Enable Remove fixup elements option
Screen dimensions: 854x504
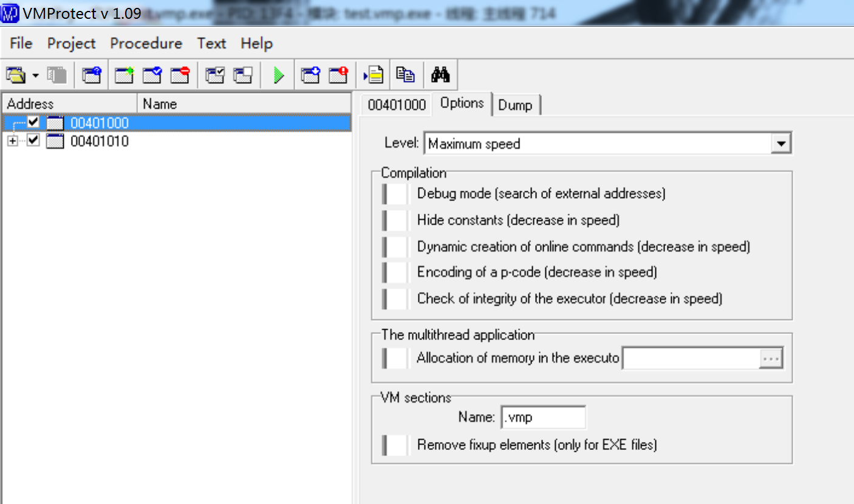point(395,445)
